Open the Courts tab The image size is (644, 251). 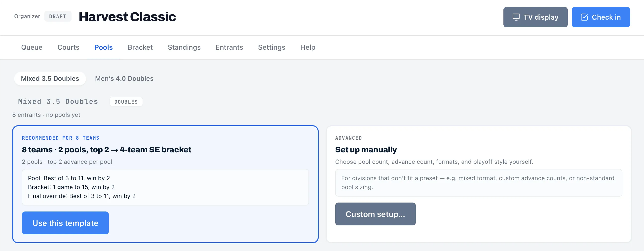click(x=68, y=47)
